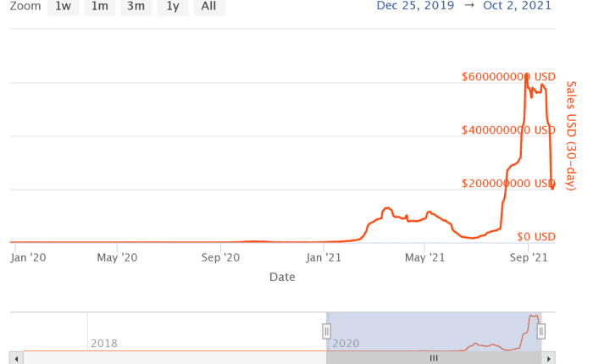Select the 1w zoom range
The image size is (593, 364).
click(x=63, y=7)
